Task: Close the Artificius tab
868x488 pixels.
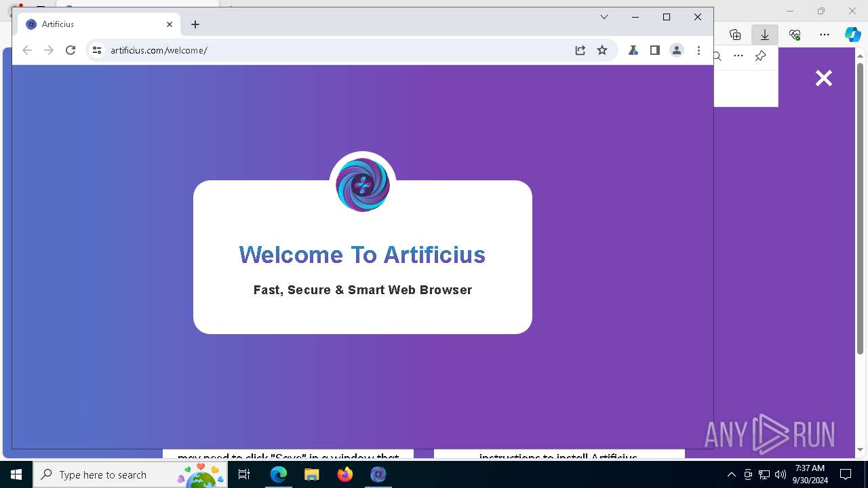Action: (170, 24)
